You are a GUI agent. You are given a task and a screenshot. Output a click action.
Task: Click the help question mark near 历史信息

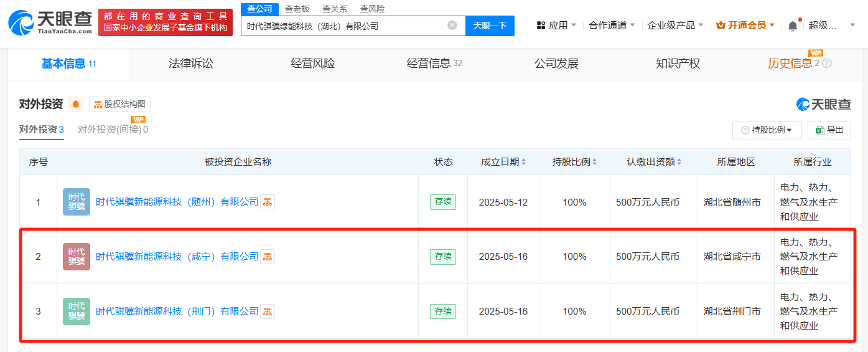(827, 64)
